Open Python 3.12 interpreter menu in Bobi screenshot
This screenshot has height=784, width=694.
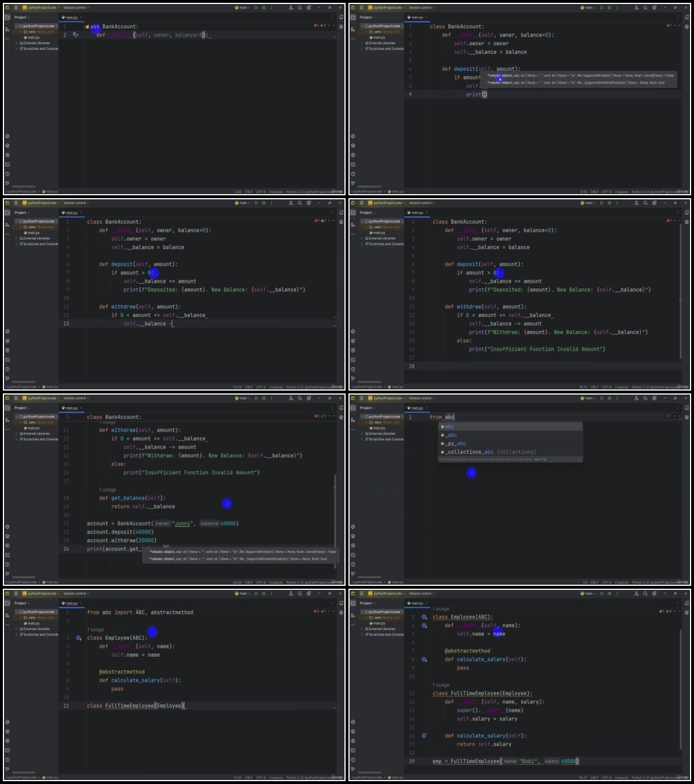pos(658,777)
